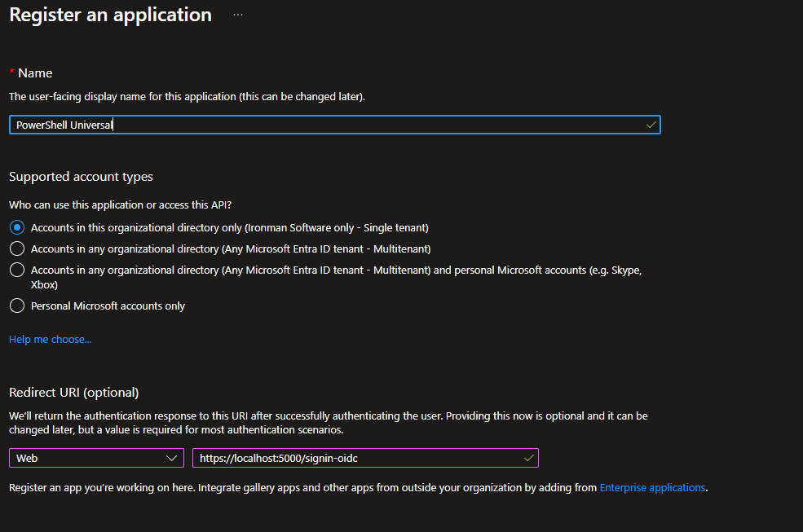Click the green checkmark in Redirect URI field
Viewport: 803px width, 532px height.
pyautogui.click(x=529, y=458)
